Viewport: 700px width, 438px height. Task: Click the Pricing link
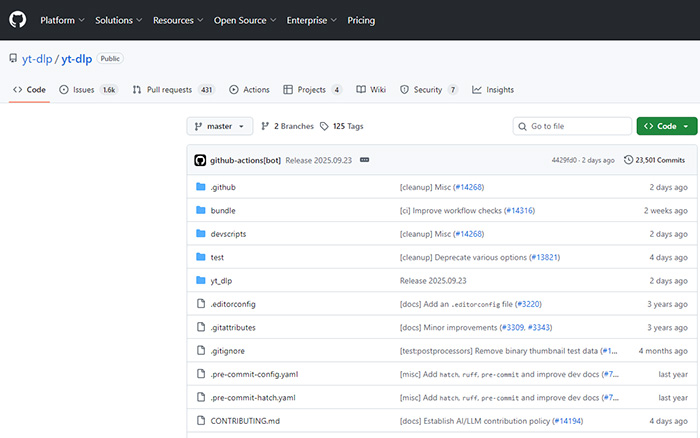(x=361, y=20)
